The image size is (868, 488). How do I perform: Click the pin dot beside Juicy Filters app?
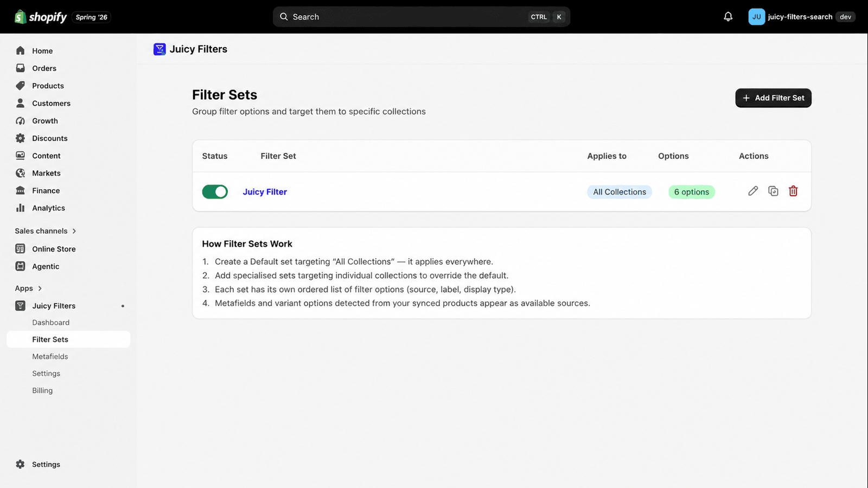pyautogui.click(x=123, y=306)
